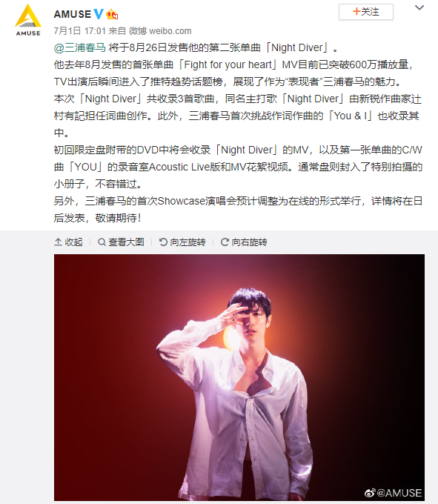Click the rotate-left arrow icon

(163, 242)
